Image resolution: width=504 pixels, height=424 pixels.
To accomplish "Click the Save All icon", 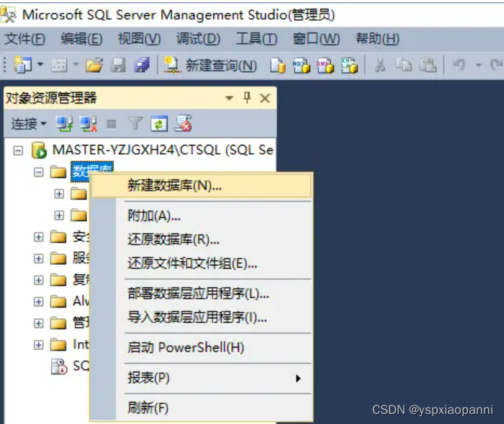I will (x=142, y=66).
